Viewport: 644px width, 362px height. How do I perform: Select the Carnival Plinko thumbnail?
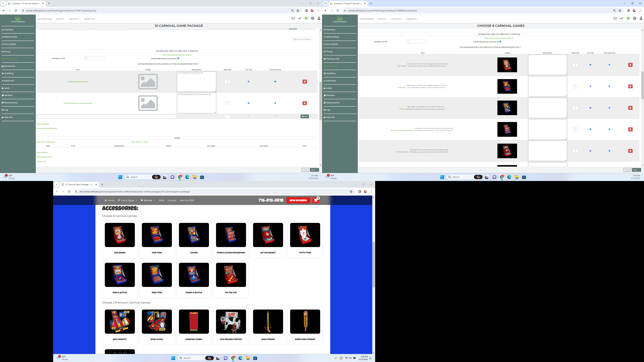[x=194, y=322]
